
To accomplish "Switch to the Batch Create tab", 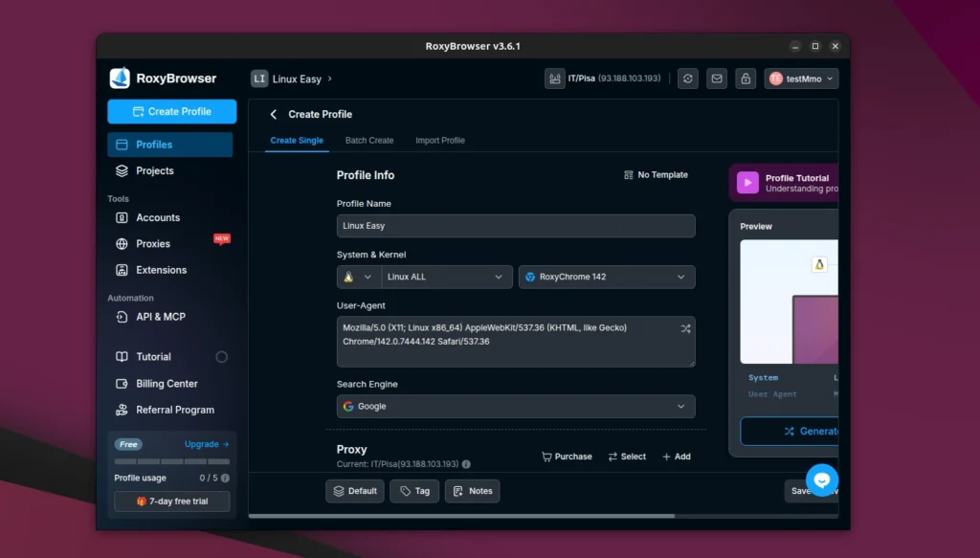I will tap(369, 140).
